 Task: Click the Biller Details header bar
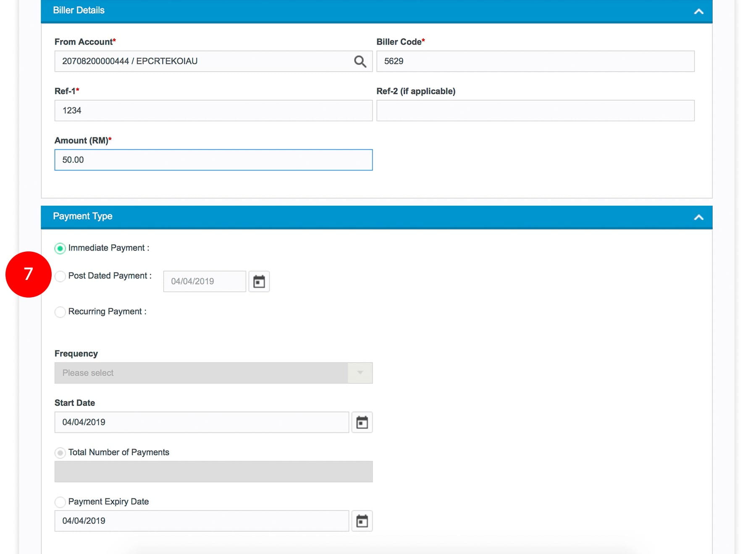(336, 10)
